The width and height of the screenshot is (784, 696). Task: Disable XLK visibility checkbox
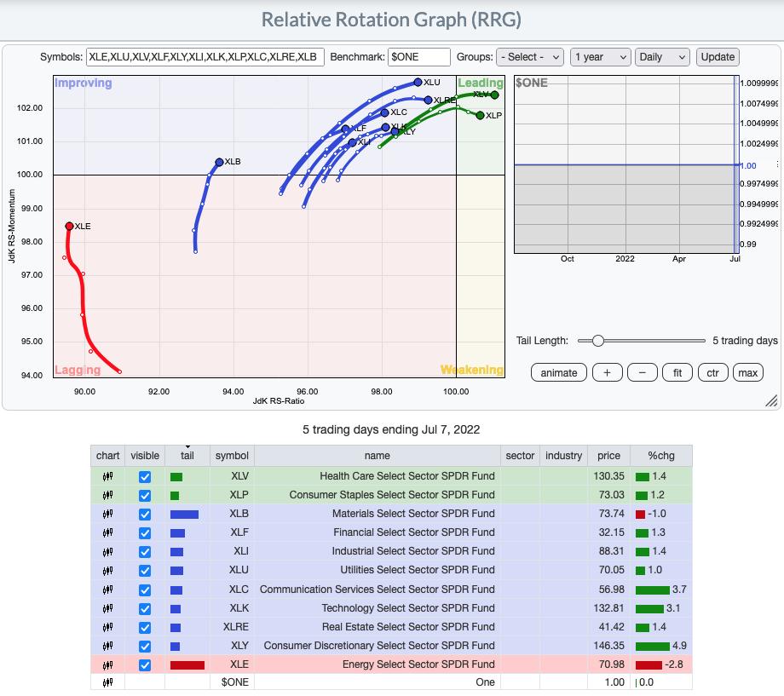[x=145, y=609]
